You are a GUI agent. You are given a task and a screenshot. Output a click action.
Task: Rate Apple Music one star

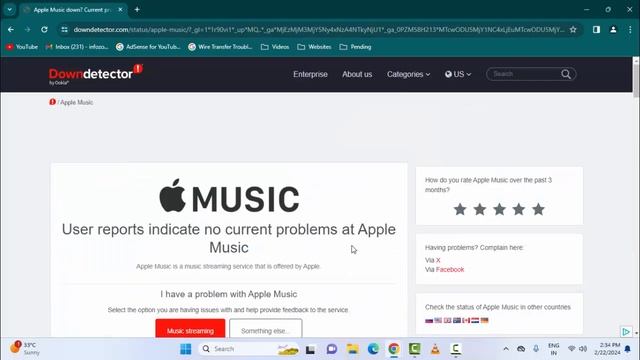[460, 209]
